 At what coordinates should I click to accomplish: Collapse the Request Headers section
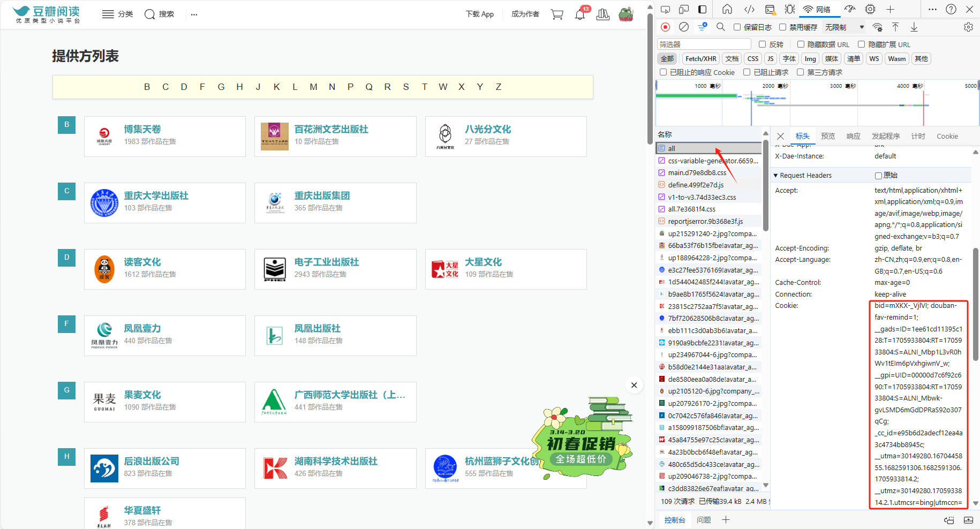click(x=776, y=175)
